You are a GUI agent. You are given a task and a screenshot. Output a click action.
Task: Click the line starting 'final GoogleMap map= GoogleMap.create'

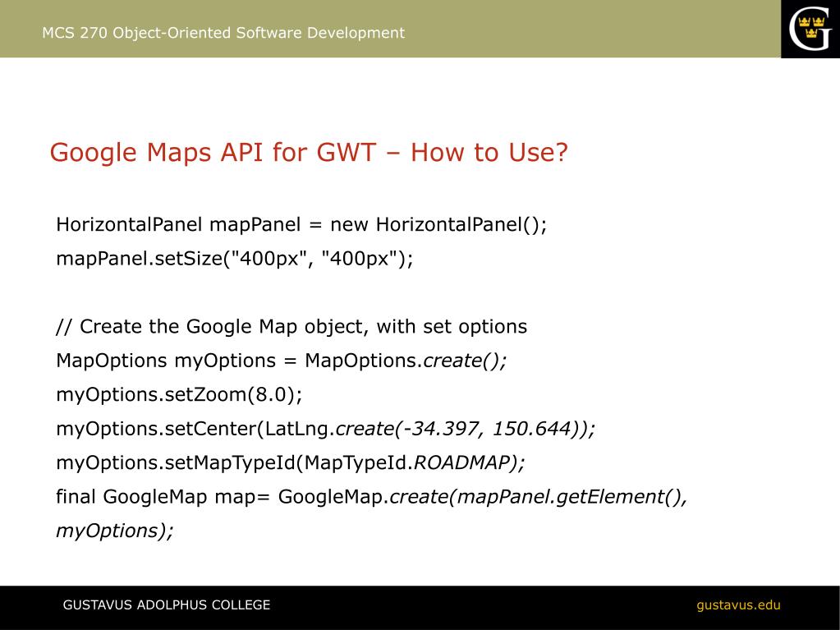coord(372,497)
